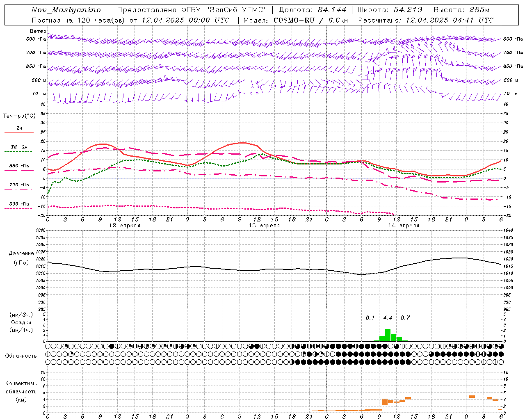The image size is (525, 420).
Task: Click the 3-hour precipitation total 0.1
Action: coord(370,317)
